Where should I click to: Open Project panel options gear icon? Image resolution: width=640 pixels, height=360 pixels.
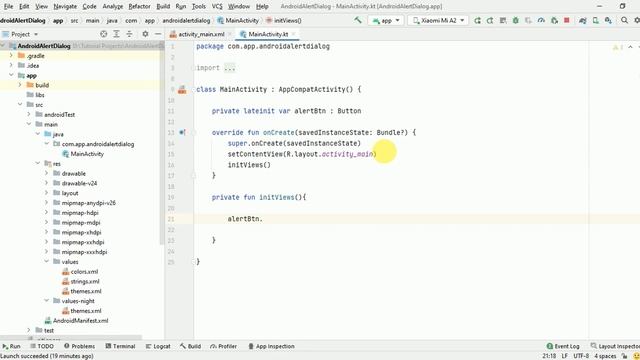145,34
